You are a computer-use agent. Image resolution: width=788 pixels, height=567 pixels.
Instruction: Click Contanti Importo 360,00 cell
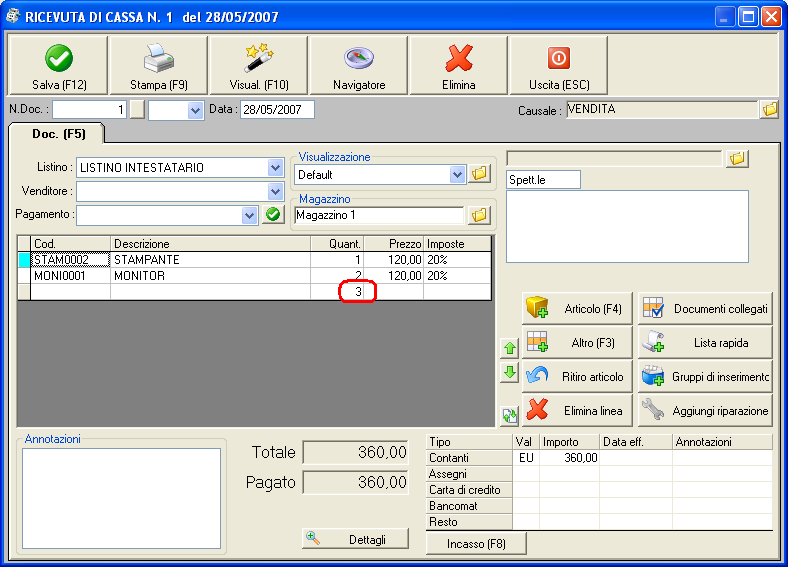pos(569,458)
